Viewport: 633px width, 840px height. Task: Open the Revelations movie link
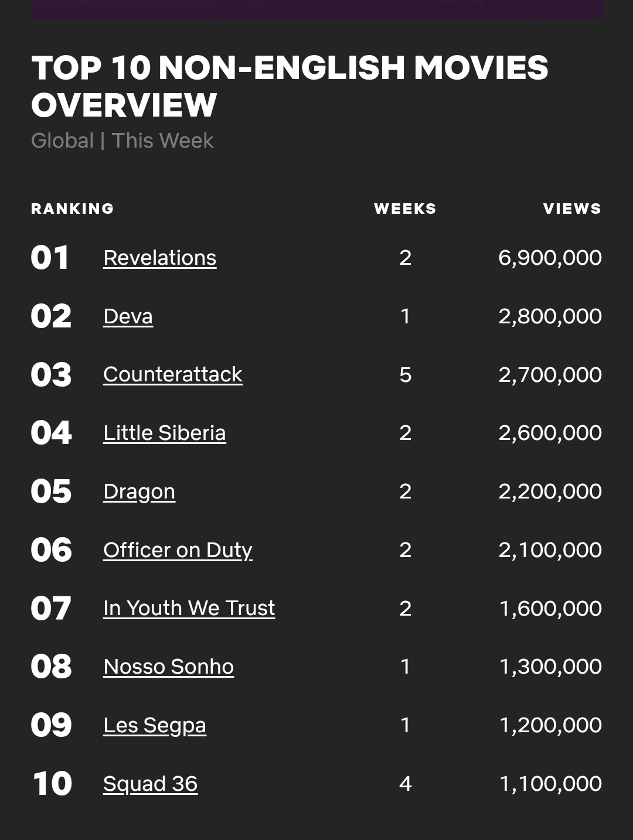point(159,258)
